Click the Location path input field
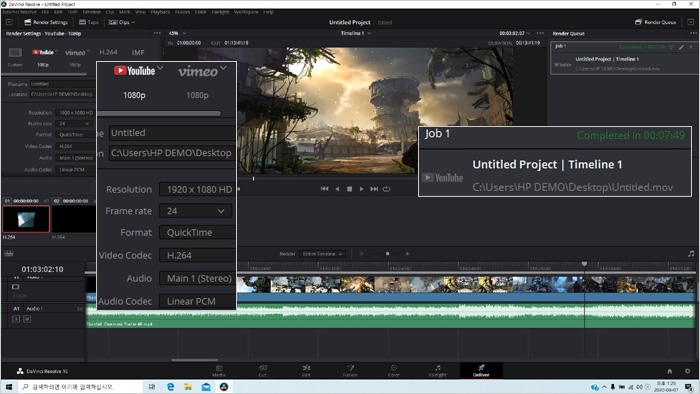Image resolution: width=700 pixels, height=394 pixels. click(x=62, y=94)
